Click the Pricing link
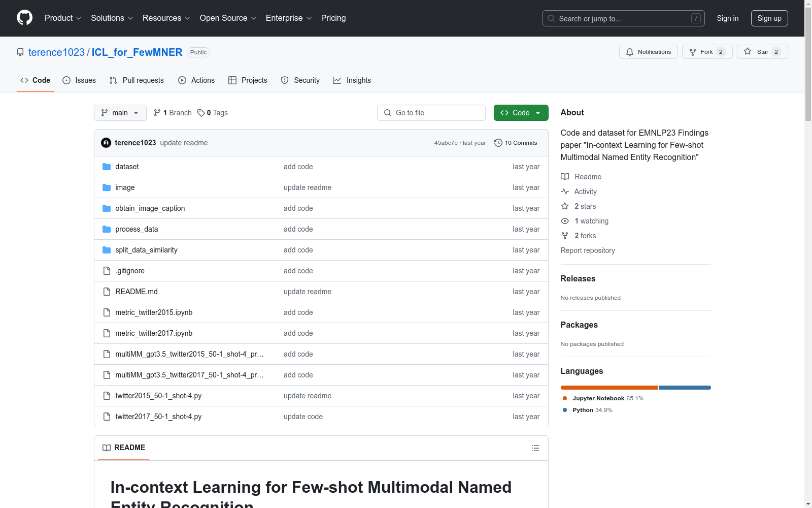 coord(333,18)
